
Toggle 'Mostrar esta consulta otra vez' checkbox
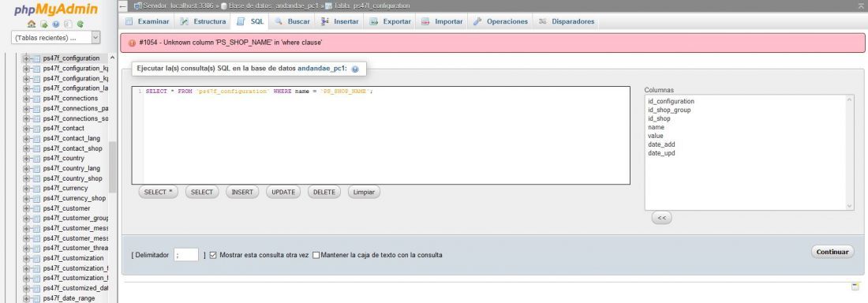coord(213,256)
